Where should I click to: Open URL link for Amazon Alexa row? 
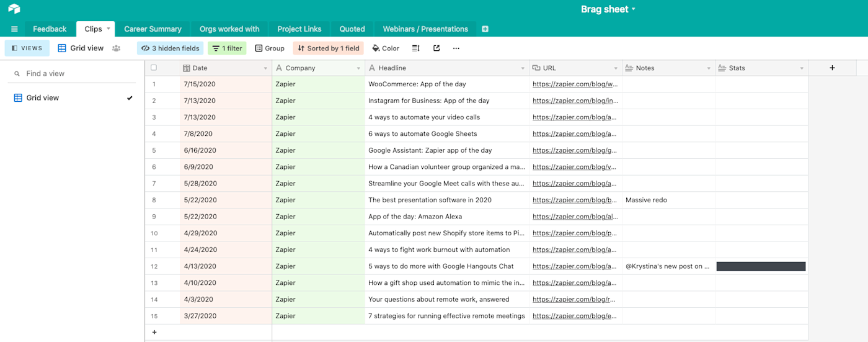point(575,217)
